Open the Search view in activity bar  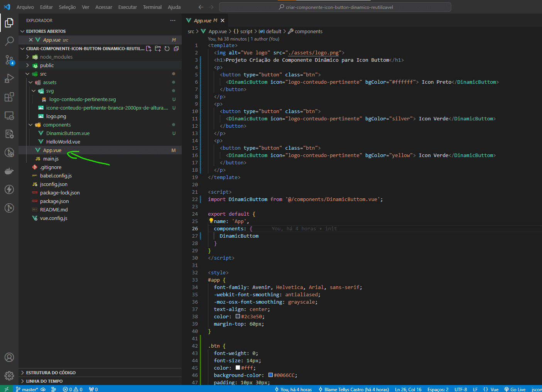tap(9, 41)
